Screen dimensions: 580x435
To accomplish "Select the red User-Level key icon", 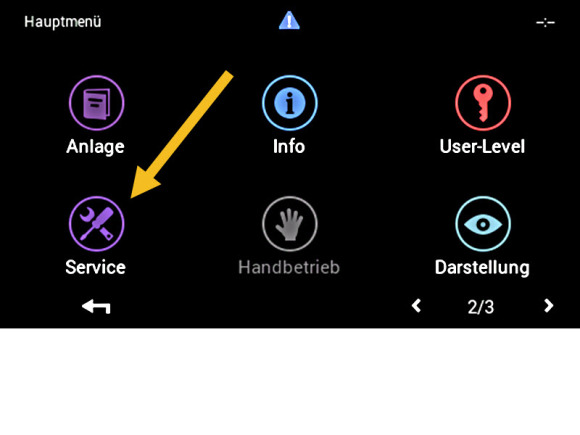I will [483, 103].
